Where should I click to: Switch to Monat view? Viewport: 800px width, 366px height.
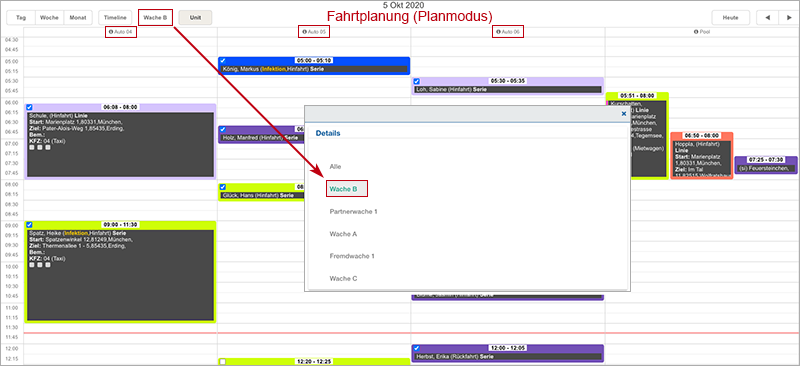78,17
